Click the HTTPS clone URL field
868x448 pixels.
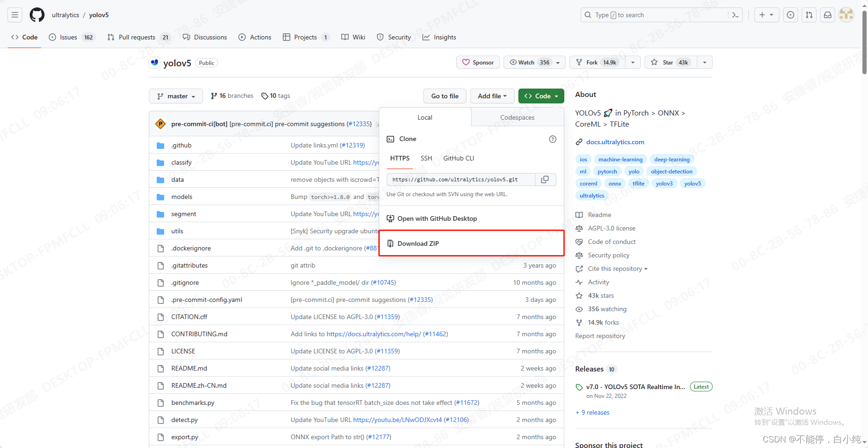point(461,179)
